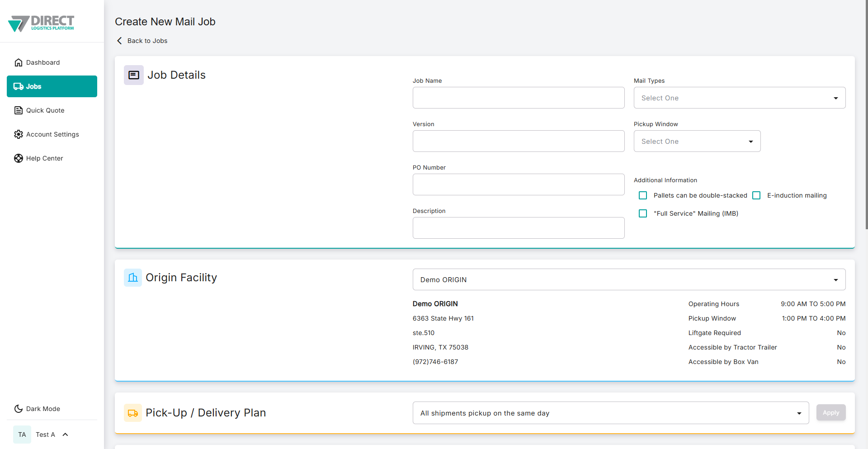Click the Pick-Up / Delivery Plan truck icon
The image size is (868, 449).
pos(133,413)
